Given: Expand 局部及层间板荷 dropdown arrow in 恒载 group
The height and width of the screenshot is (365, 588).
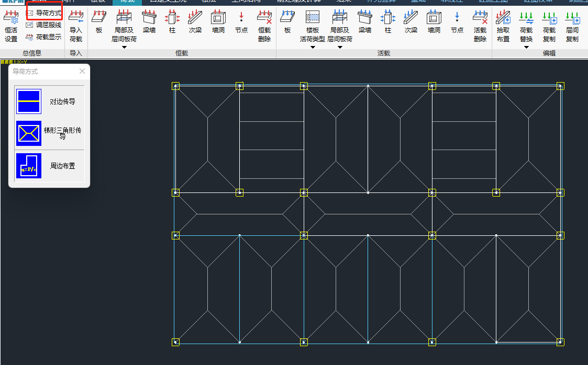Looking at the screenshot, I should pyautogui.click(x=124, y=47).
